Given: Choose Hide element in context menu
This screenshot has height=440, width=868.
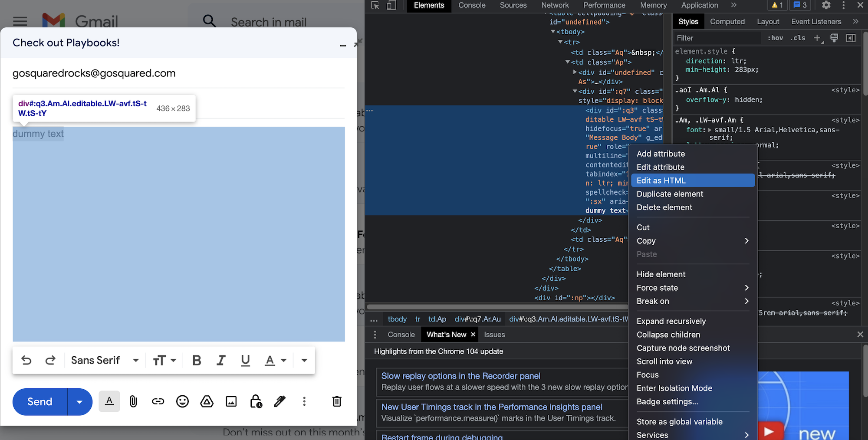Looking at the screenshot, I should [x=693, y=274].
